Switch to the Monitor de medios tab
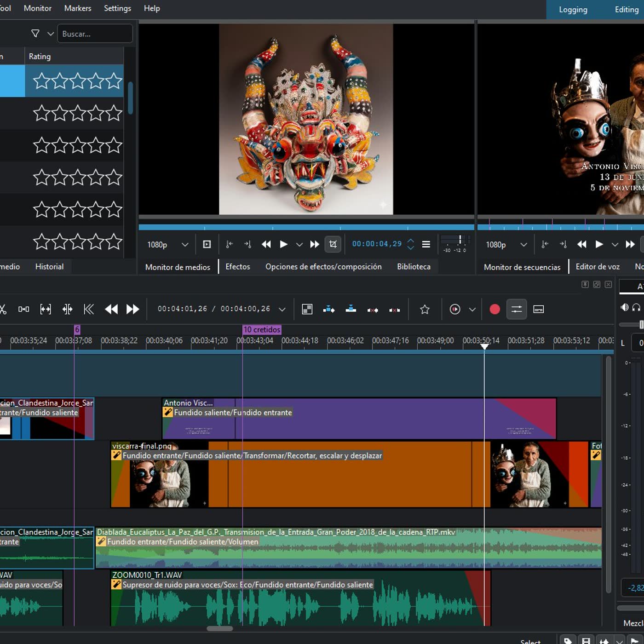Screen dimensions: 644x644 pos(178,267)
